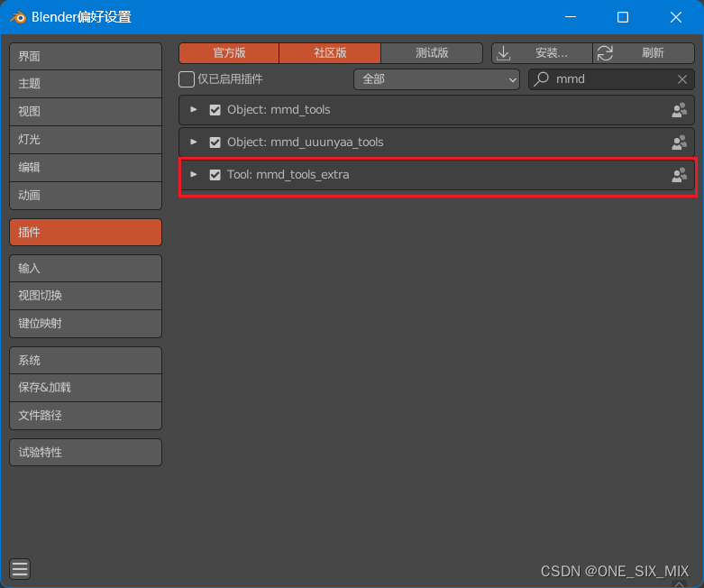Enable 仅已启用插件 checkbox

point(187,79)
